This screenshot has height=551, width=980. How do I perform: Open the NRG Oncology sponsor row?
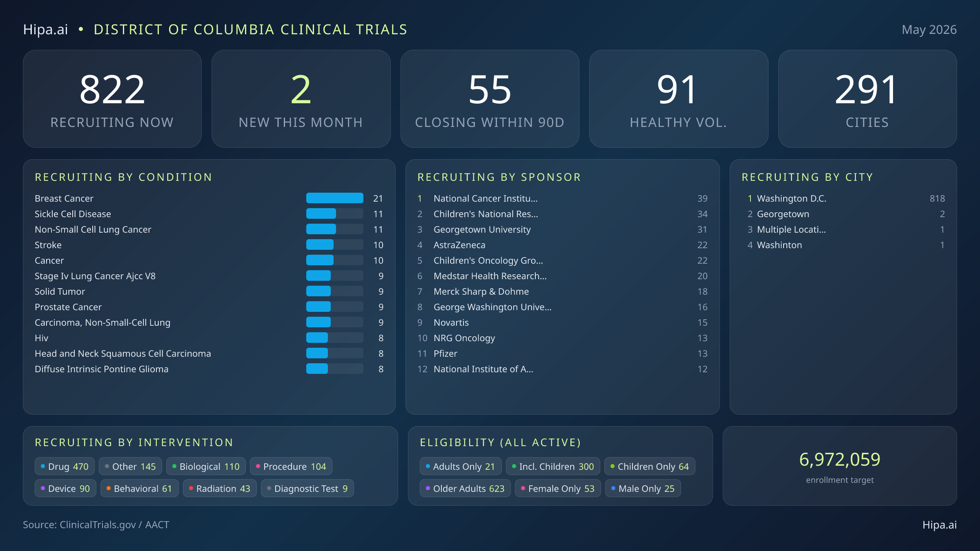562,338
